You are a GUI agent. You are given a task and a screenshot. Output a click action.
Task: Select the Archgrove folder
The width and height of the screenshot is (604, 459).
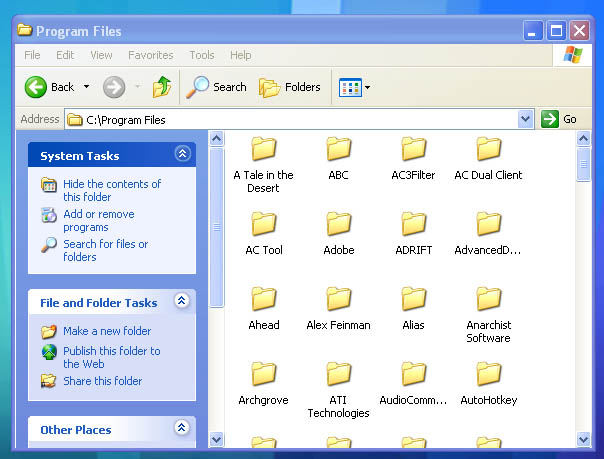pyautogui.click(x=263, y=384)
